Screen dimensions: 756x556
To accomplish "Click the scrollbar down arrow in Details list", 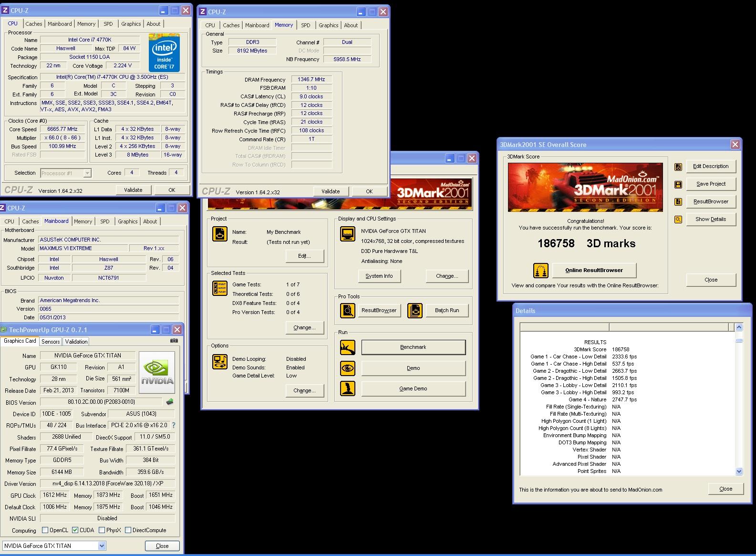I will click(739, 472).
